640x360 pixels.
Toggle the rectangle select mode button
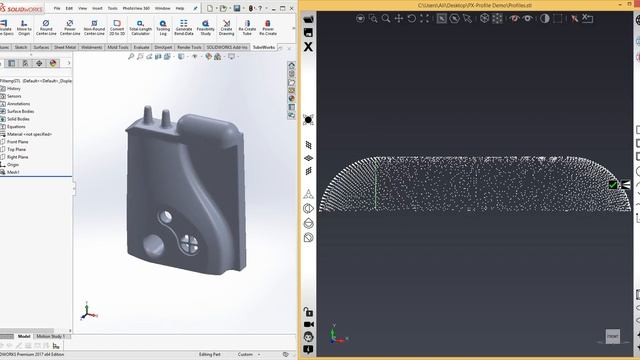442,18
